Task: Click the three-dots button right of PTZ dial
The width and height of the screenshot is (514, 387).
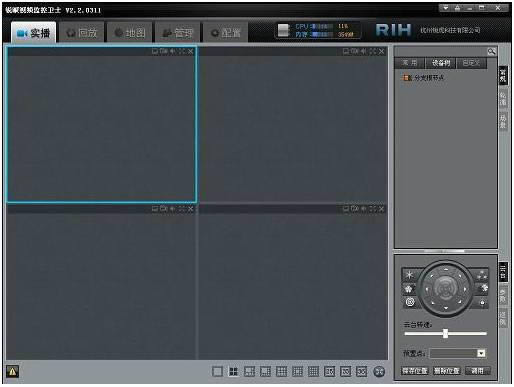Action: (482, 275)
